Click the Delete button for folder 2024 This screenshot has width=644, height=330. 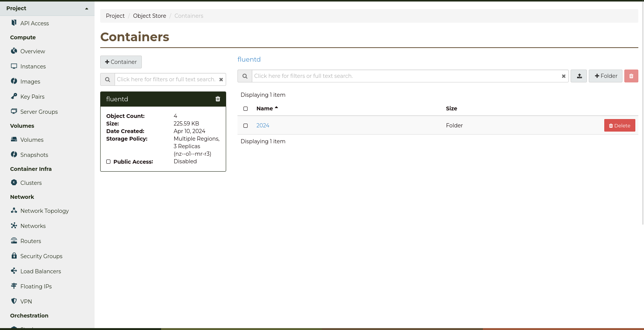pyautogui.click(x=619, y=125)
